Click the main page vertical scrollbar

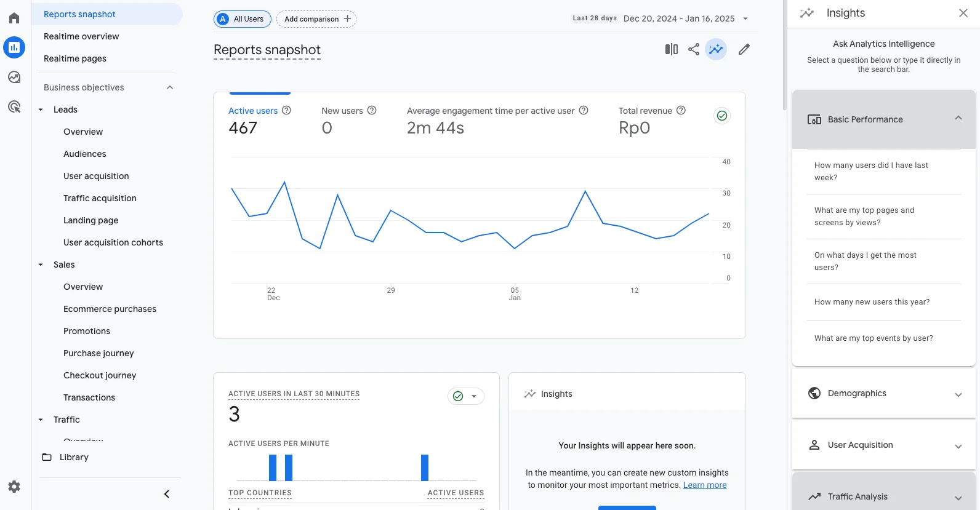point(784,55)
